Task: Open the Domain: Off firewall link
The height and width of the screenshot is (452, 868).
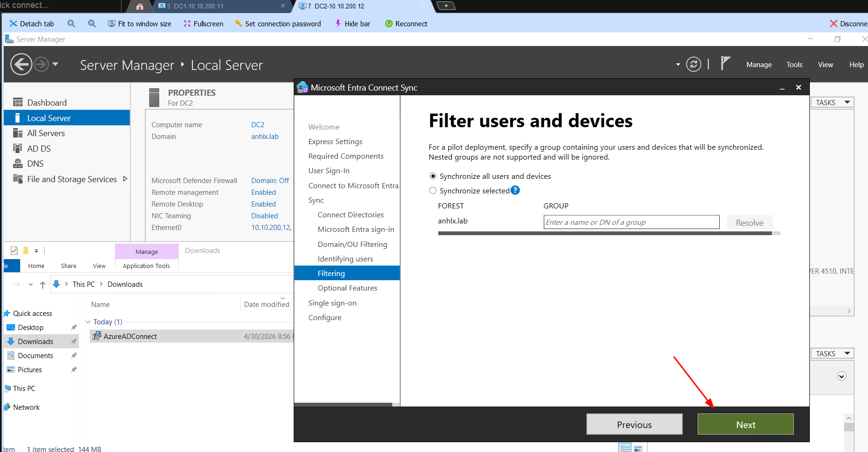Action: pyautogui.click(x=270, y=181)
